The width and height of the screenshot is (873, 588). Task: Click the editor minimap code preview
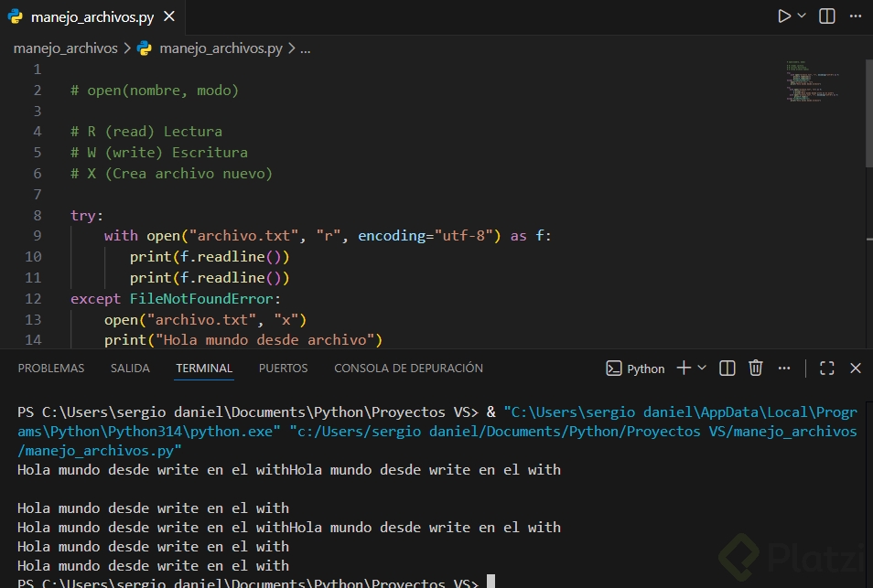812,82
